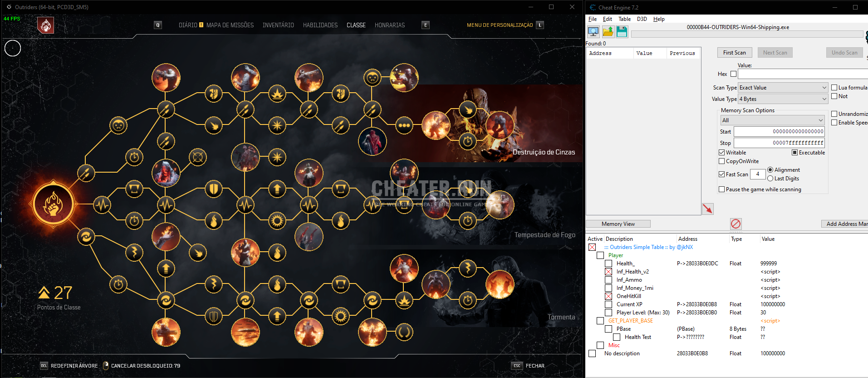Open the Edit menu in Cheat Engine
The height and width of the screenshot is (378, 868).
pos(607,19)
